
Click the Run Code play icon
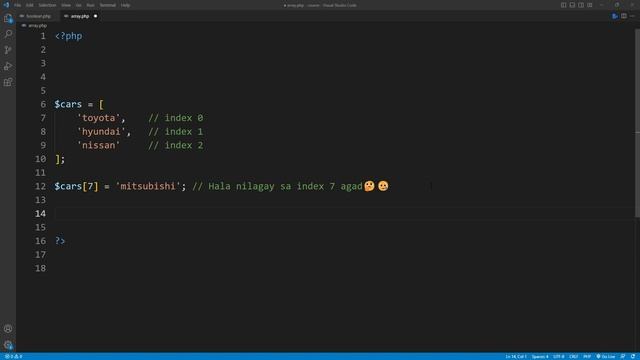click(615, 16)
